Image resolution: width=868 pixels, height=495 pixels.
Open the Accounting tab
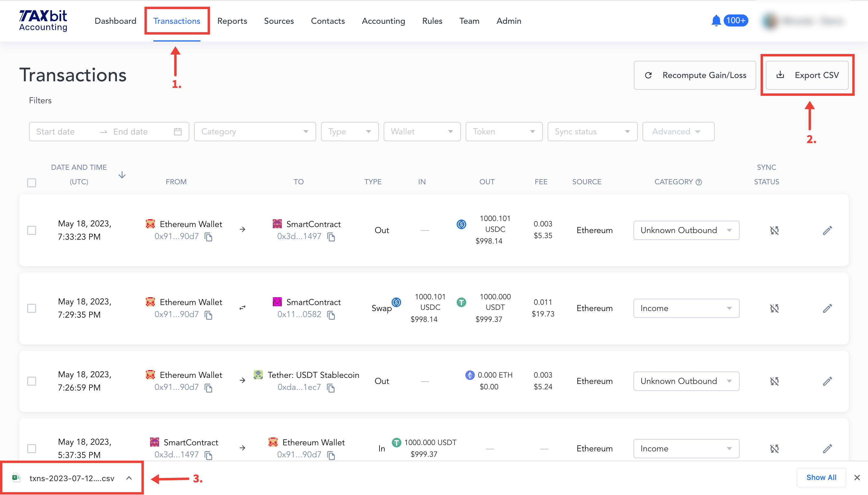click(x=383, y=21)
